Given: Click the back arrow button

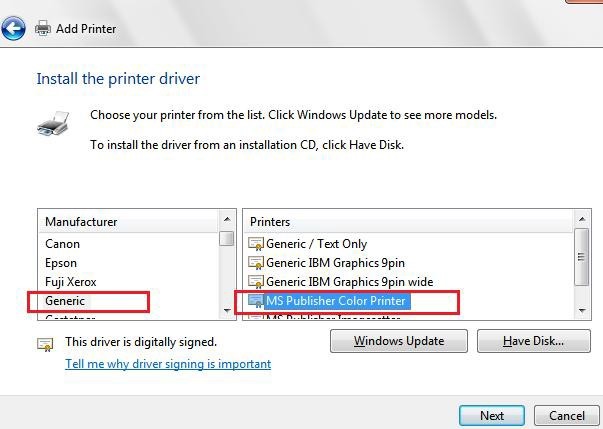Looking at the screenshot, I should pyautogui.click(x=14, y=29).
